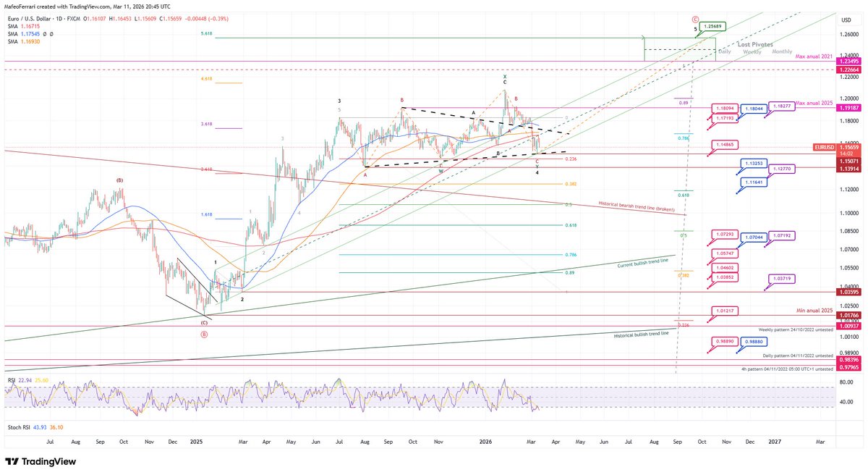
Task: Select the blue 1.18044 price callout
Action: point(753,109)
